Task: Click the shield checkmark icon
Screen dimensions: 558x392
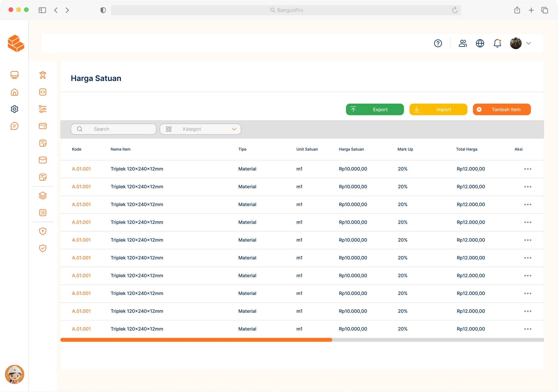Action: tap(43, 248)
